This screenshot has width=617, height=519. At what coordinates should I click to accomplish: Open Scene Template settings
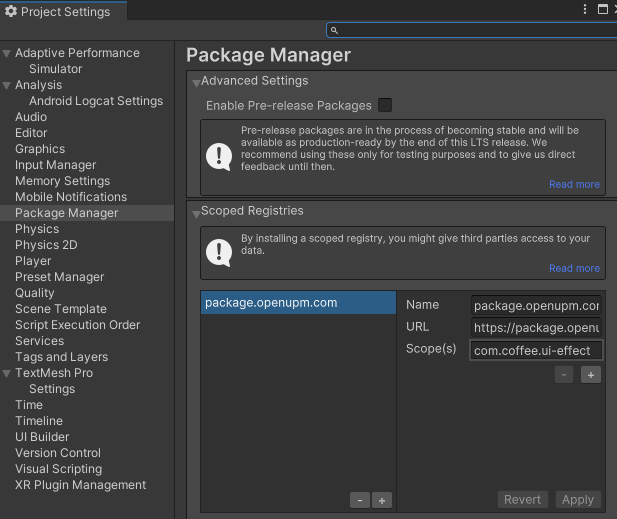tap(61, 309)
